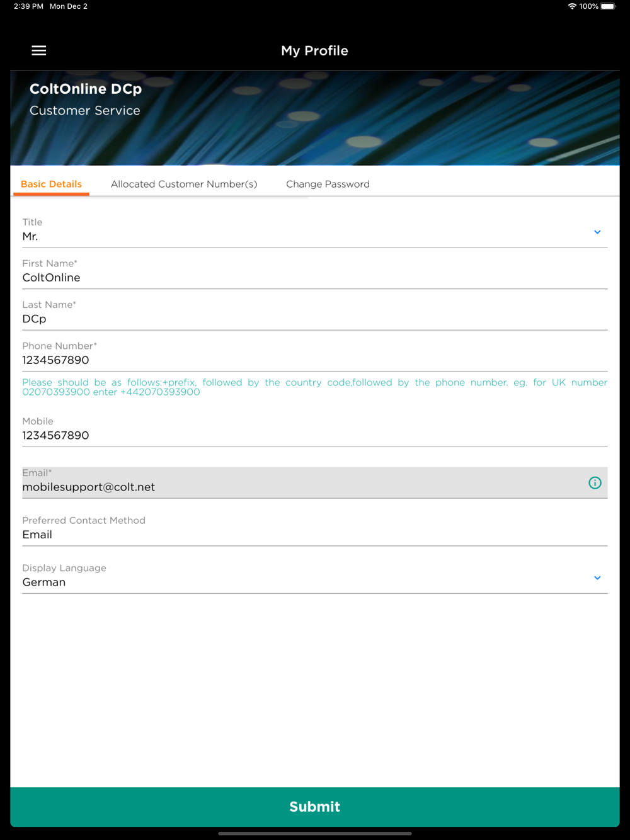Open the Change Password tab
630x840 pixels.
[328, 184]
